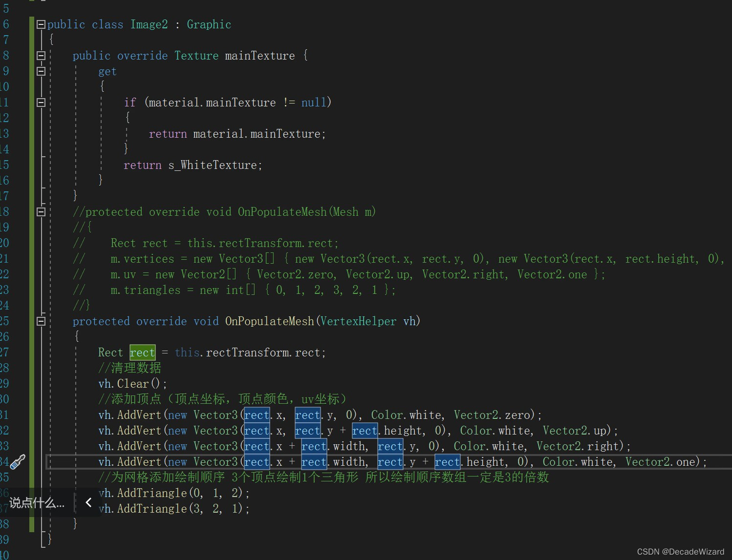Click the //清理数据 comment
Screen dimensions: 732x560
[129, 368]
